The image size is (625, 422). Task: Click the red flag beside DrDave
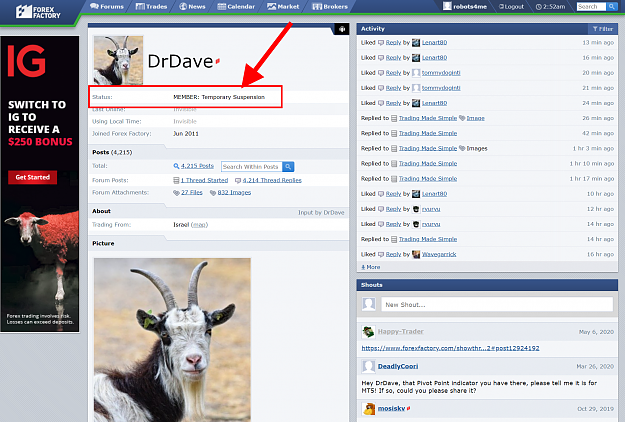click(218, 61)
